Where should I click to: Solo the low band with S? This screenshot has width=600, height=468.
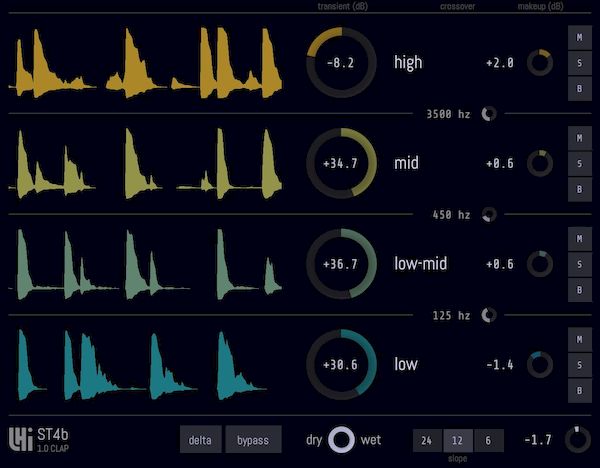point(580,365)
